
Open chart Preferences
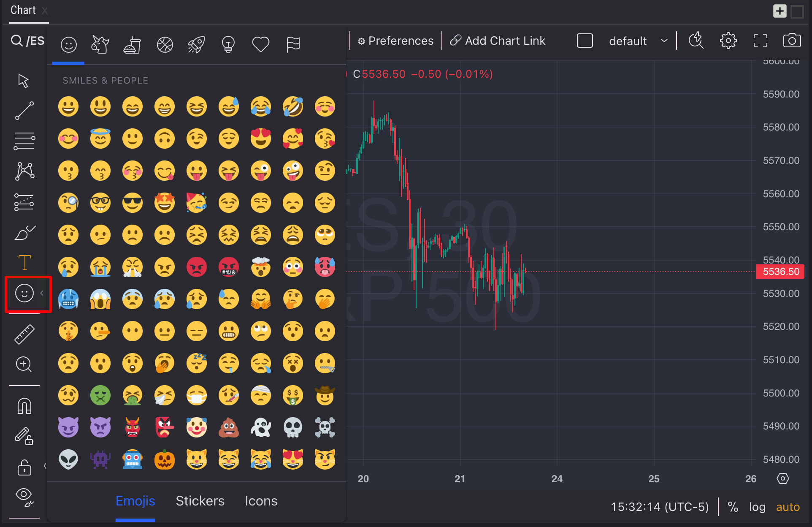click(x=395, y=41)
